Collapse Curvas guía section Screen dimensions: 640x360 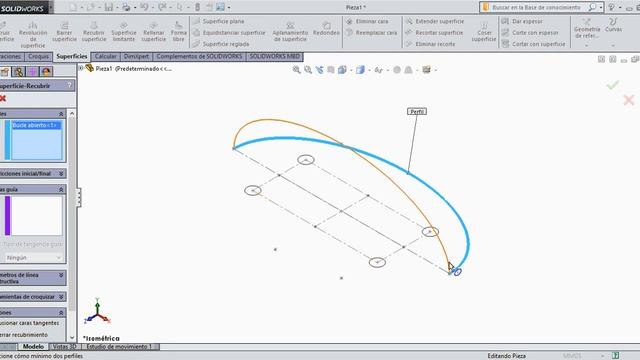click(61, 189)
